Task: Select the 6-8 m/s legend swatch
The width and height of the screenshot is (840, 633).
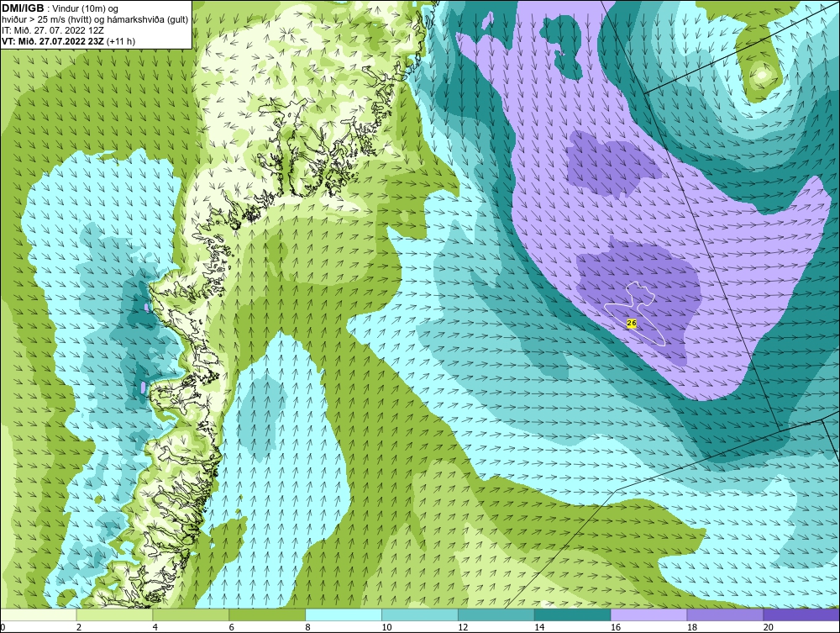Action: (267, 615)
